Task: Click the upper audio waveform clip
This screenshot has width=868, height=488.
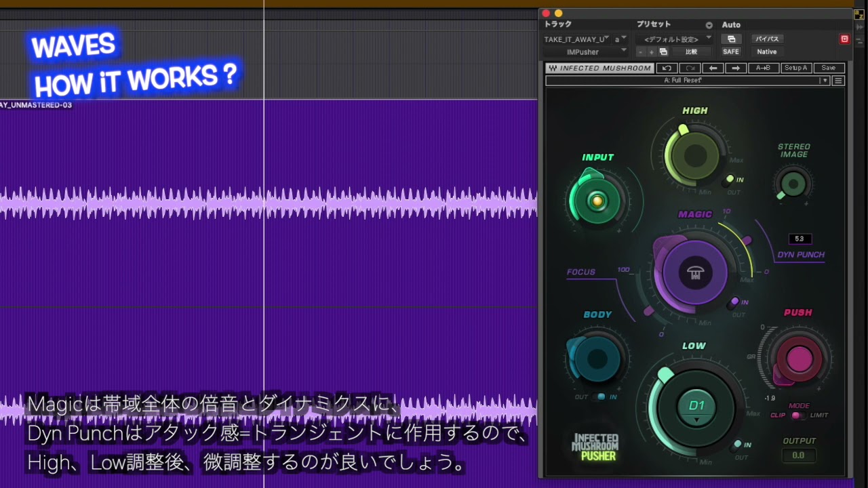Action: [269, 203]
